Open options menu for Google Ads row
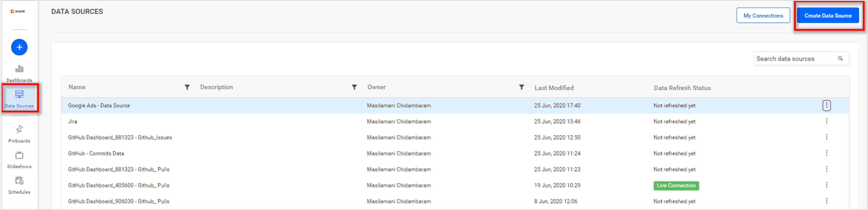868x210 pixels. coord(826,105)
